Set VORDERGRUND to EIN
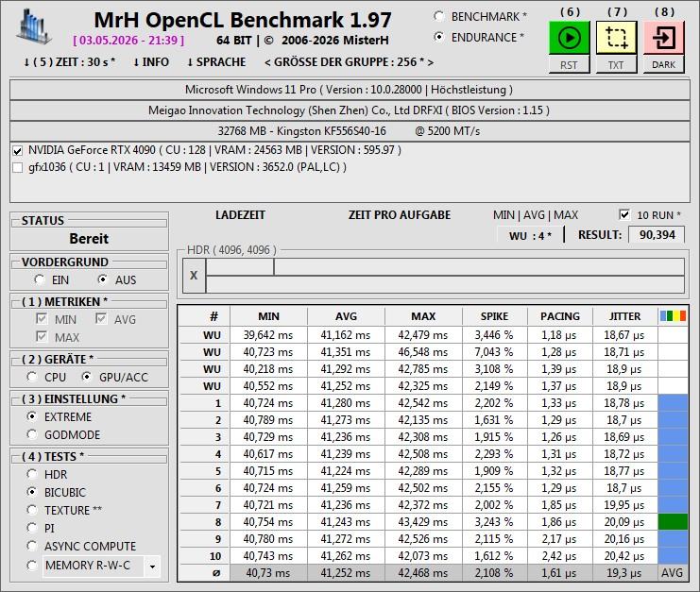The width and height of the screenshot is (700, 592). 40,279
